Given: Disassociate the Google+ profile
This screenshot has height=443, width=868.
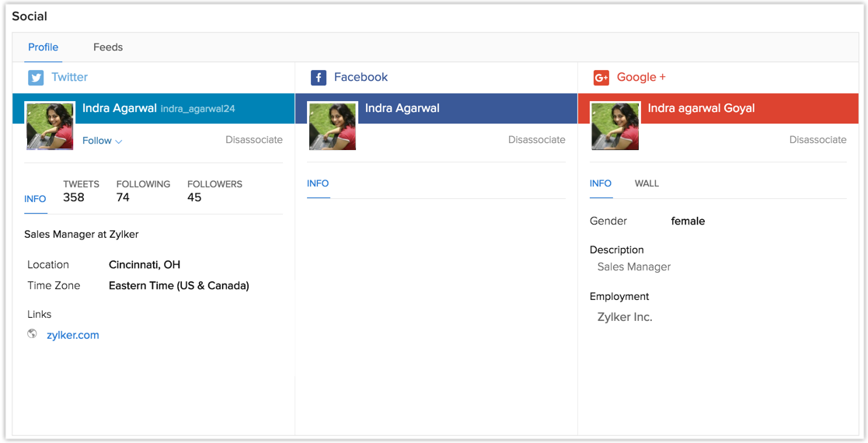Looking at the screenshot, I should tap(818, 140).
